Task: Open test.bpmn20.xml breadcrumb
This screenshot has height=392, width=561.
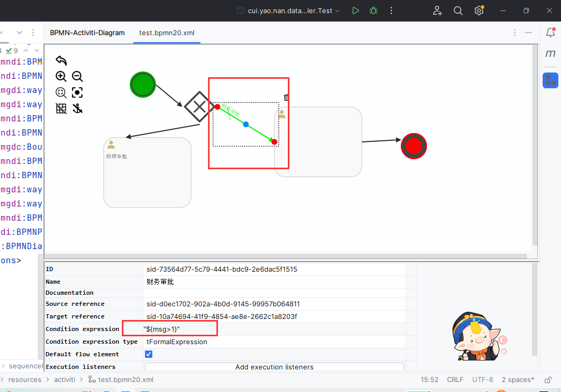Action: (121, 380)
